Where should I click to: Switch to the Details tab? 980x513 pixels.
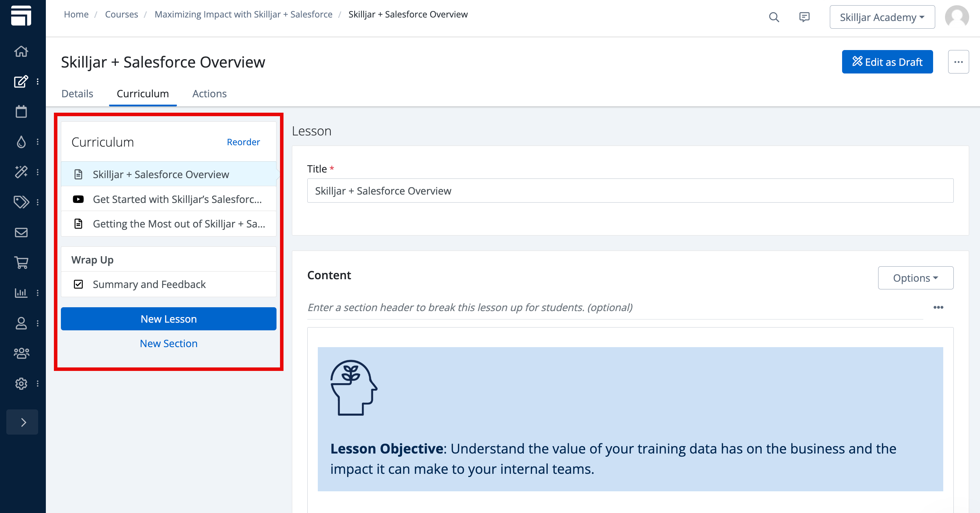77,93
